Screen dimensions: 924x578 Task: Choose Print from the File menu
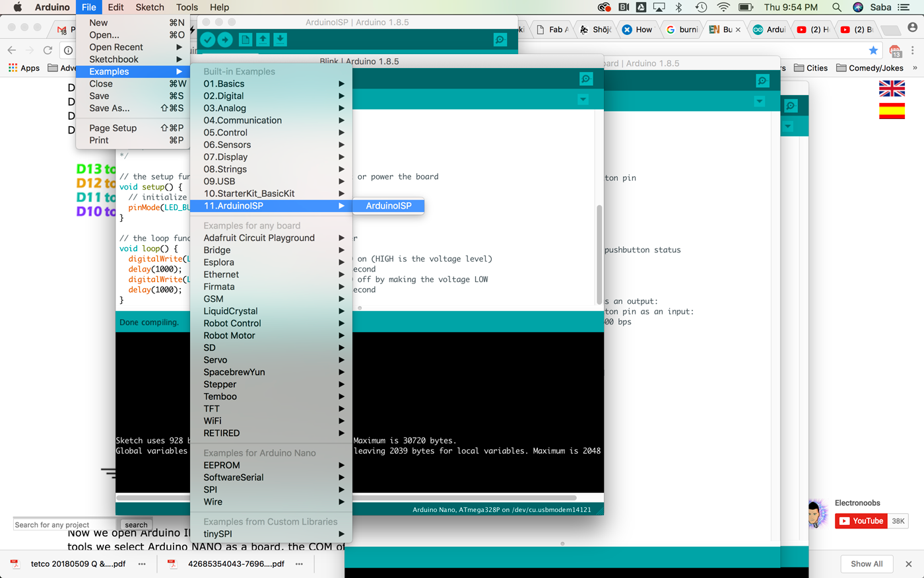133,140
